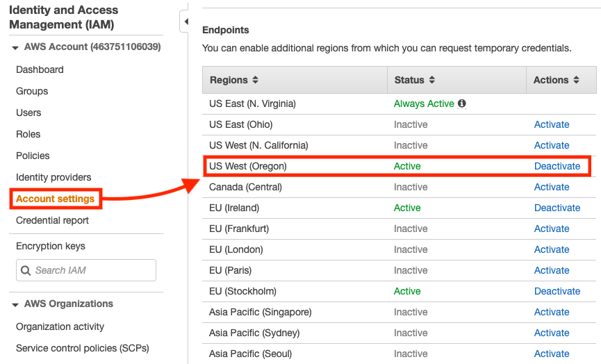Image resolution: width=601 pixels, height=364 pixels.
Task: Sort the table by Status column arrows
Action: [x=432, y=80]
